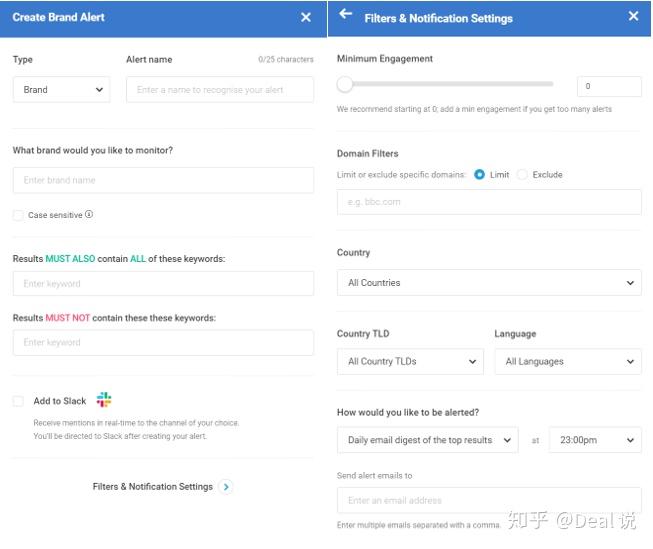Expand the All Countries dropdown
Viewport: 653px width, 549px height.
tap(489, 283)
